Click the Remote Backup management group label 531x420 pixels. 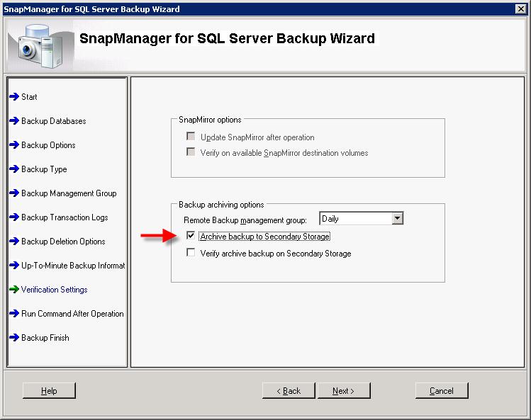click(245, 220)
